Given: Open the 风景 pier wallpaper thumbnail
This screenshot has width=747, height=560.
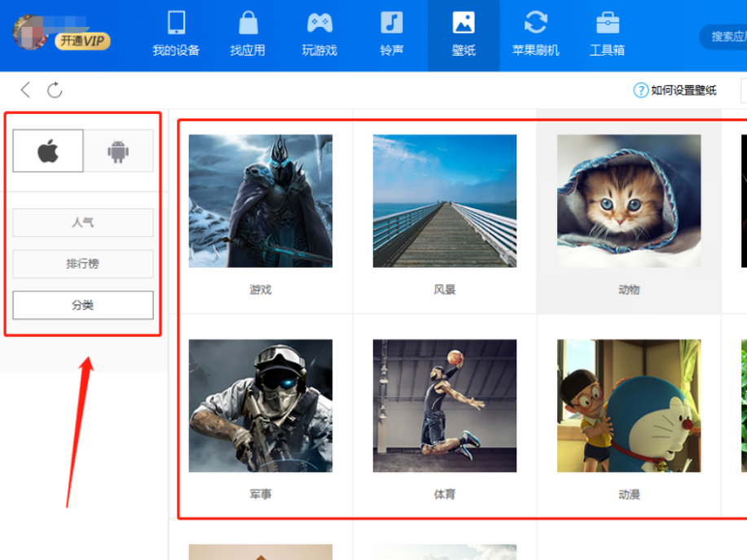Looking at the screenshot, I should click(445, 201).
